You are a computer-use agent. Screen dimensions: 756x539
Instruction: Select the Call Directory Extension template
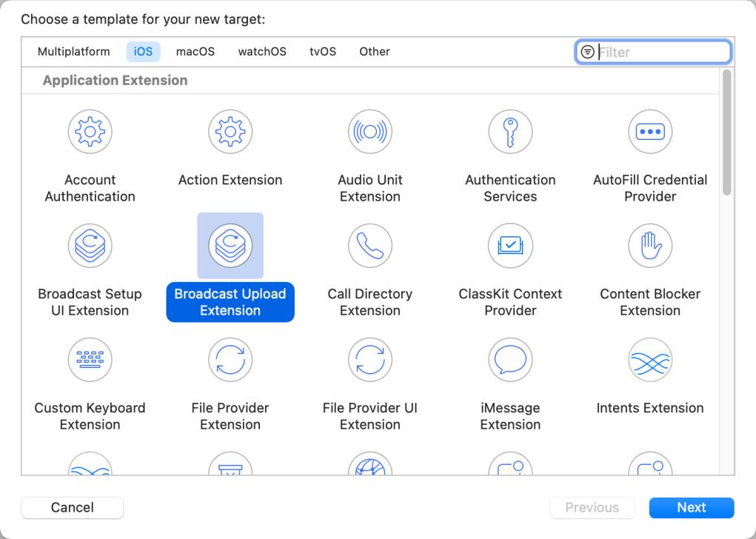pyautogui.click(x=370, y=267)
